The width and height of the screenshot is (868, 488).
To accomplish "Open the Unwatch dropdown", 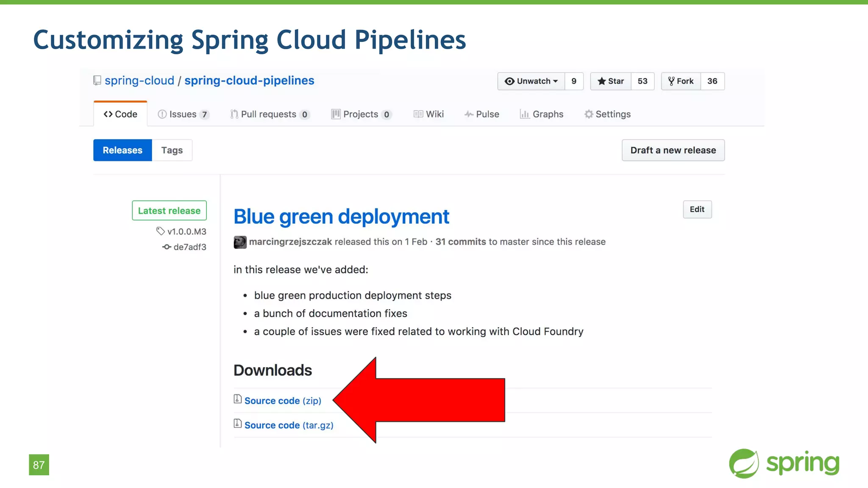I will 531,81.
